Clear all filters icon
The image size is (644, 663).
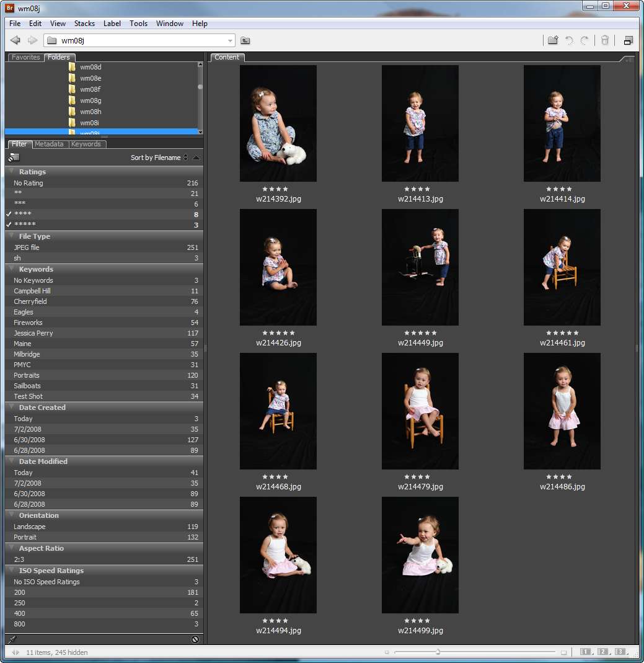195,639
